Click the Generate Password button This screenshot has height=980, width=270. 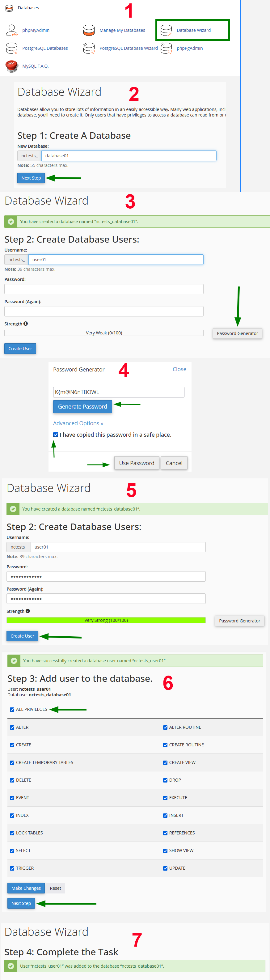click(82, 407)
